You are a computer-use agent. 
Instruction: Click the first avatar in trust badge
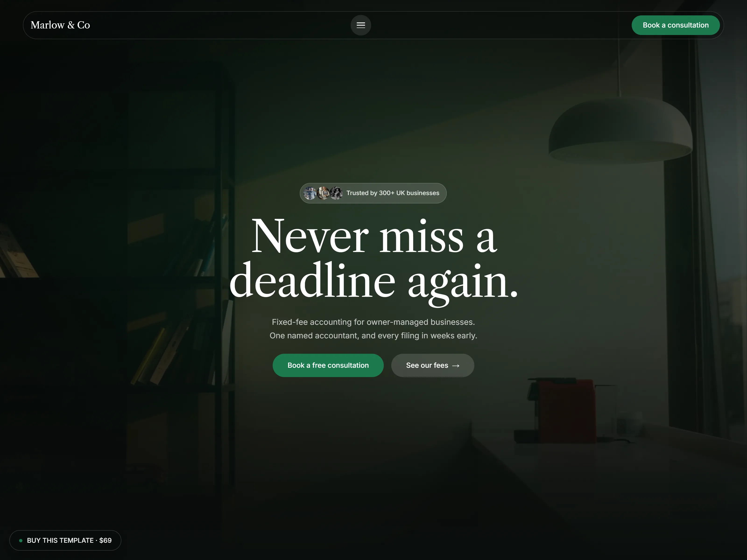click(x=309, y=193)
